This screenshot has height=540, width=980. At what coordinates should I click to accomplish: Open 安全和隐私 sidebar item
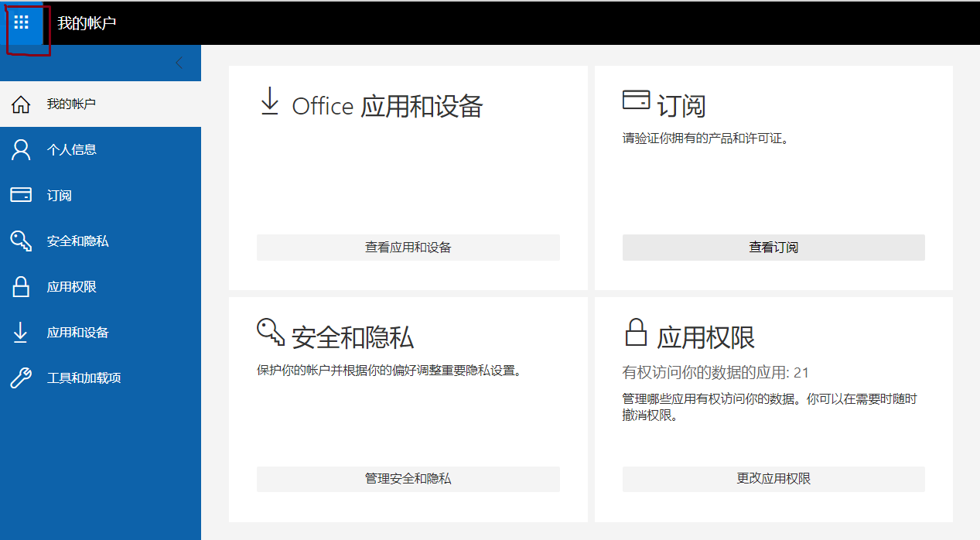pyautogui.click(x=101, y=241)
